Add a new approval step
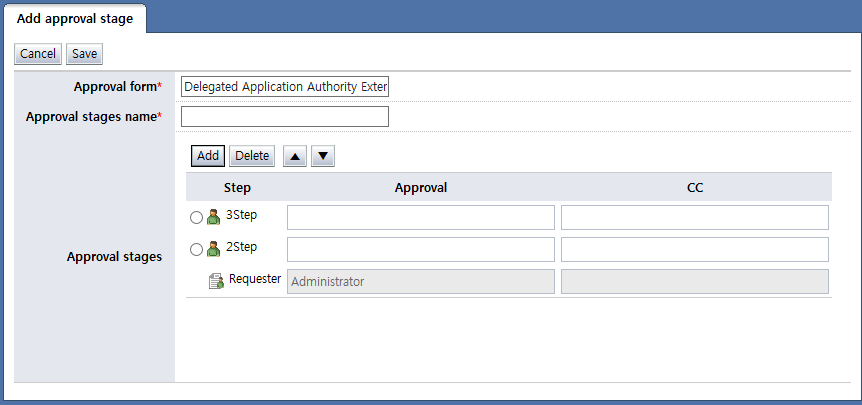The height and width of the screenshot is (405, 862). (207, 156)
